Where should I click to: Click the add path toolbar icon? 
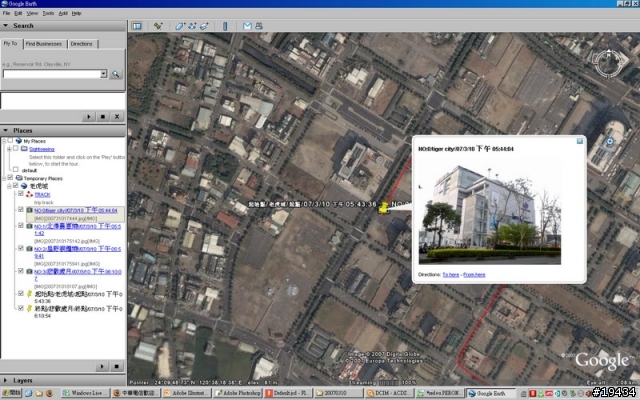coord(192,26)
